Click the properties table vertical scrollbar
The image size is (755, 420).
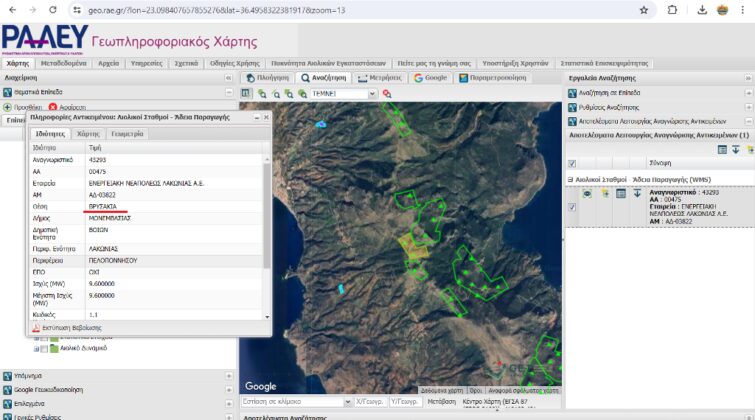(x=267, y=215)
